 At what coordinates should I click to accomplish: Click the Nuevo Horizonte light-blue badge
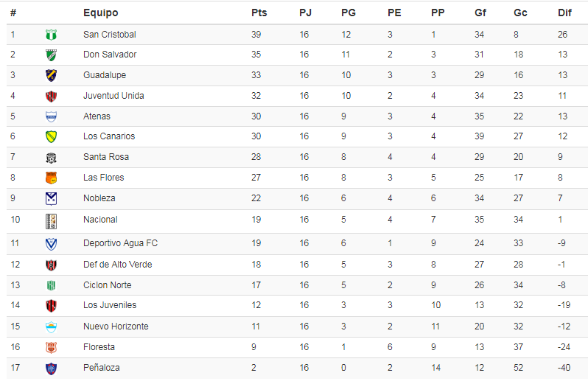click(x=51, y=327)
